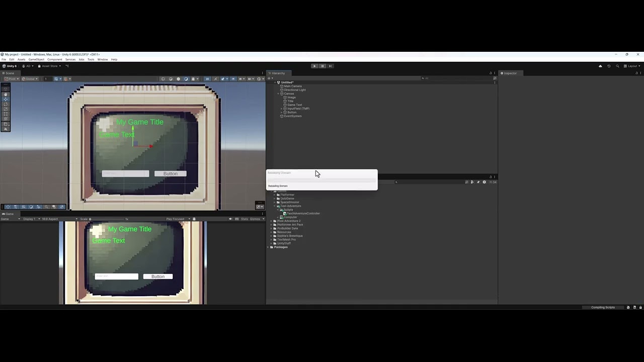
Task: Collapse the Canvas object in Hierarchy
Action: (278, 94)
